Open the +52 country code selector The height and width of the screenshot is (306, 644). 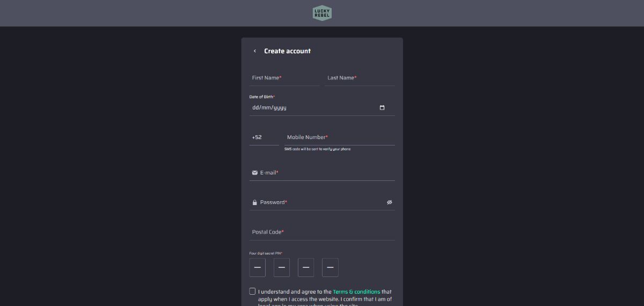tap(264, 137)
